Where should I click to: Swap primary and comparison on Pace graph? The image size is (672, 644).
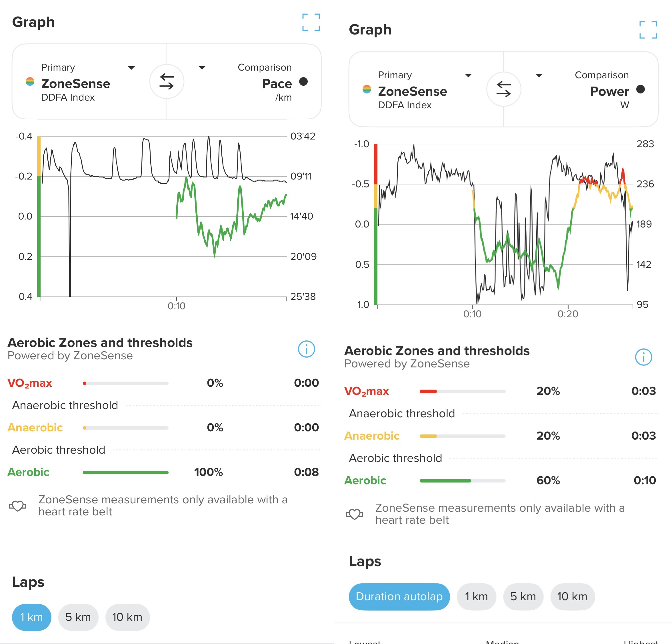pyautogui.click(x=167, y=82)
